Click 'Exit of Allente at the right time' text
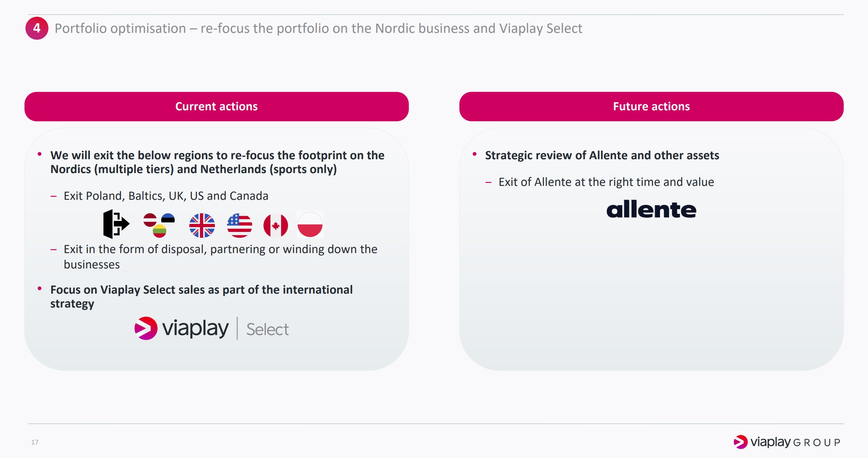Viewport: 868px width, 458px height. (606, 182)
